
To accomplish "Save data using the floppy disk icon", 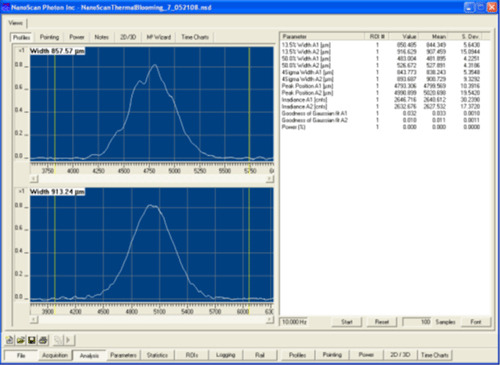I will click(32, 340).
